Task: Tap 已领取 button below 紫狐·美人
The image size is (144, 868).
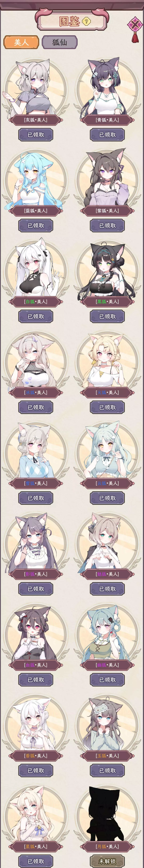Action: [x=107, y=225]
